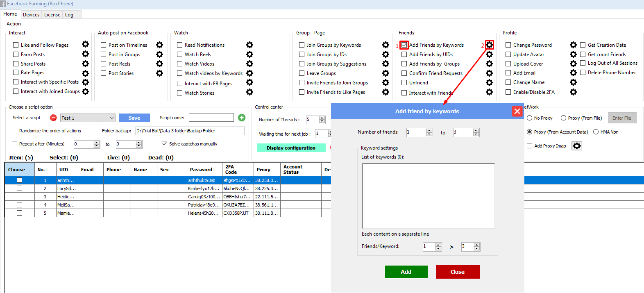Increase minimum Friends/Keyword spinner
Image resolution: width=644 pixels, height=293 pixels.
(438, 245)
